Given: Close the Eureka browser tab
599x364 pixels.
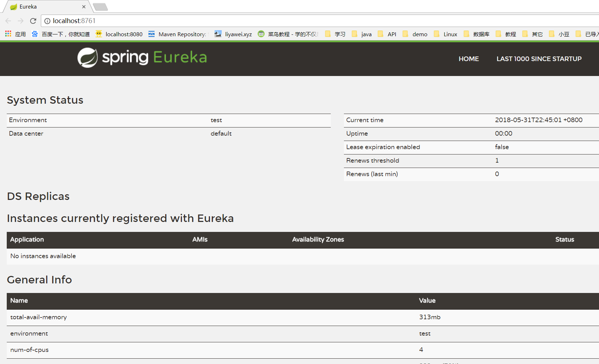Looking at the screenshot, I should click(84, 7).
